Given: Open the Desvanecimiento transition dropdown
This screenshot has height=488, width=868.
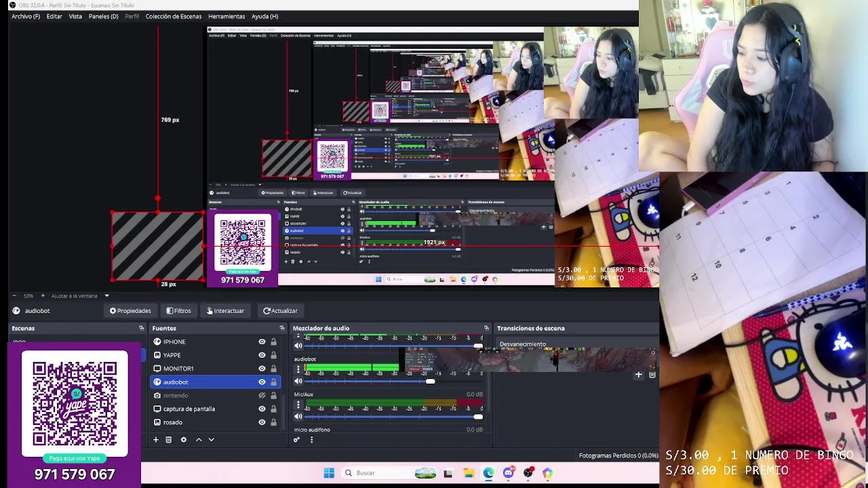Looking at the screenshot, I should [577, 344].
